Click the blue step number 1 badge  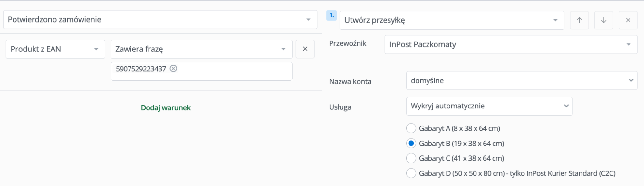(332, 15)
